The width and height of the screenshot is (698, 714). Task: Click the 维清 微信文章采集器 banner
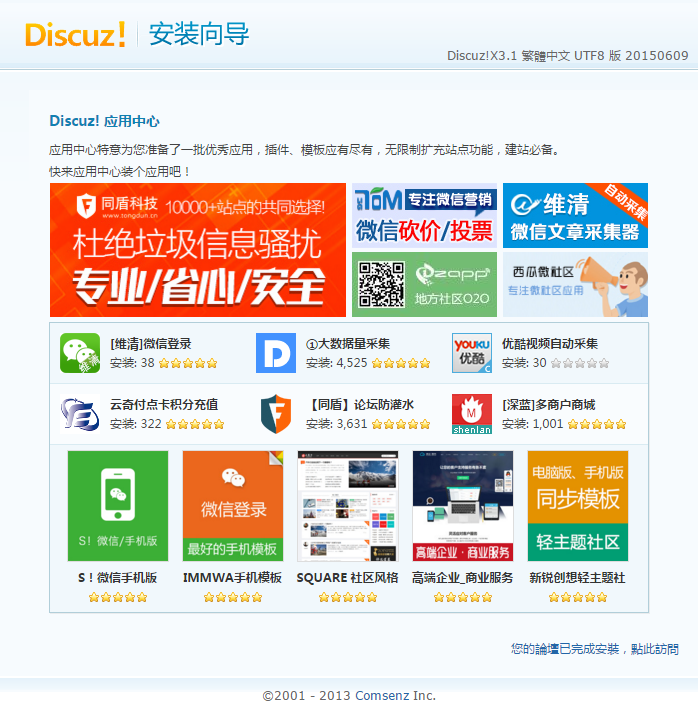coord(575,215)
